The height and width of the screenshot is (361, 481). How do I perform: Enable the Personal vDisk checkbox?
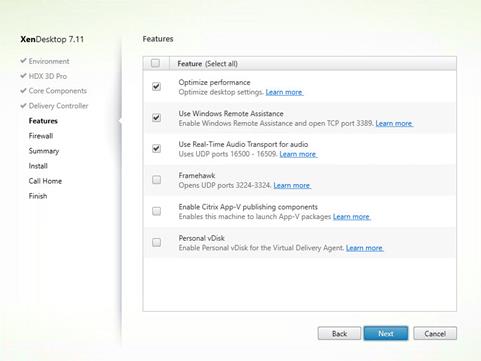[x=156, y=242]
